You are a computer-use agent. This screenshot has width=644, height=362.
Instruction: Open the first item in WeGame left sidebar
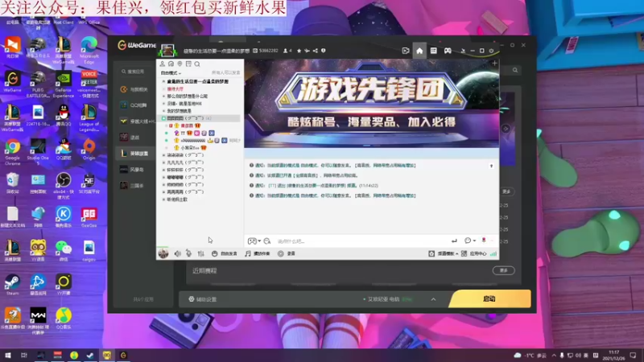point(134,89)
